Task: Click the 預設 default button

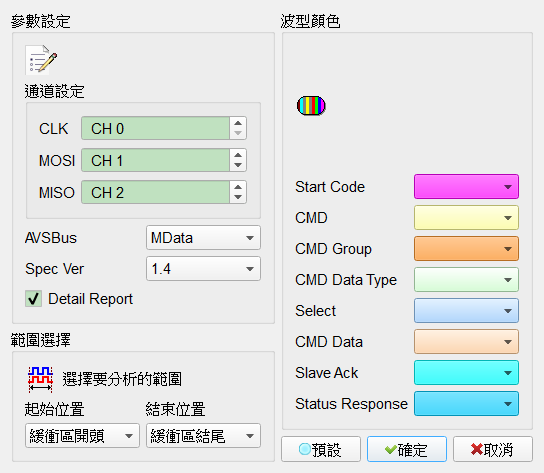Action: (321, 449)
